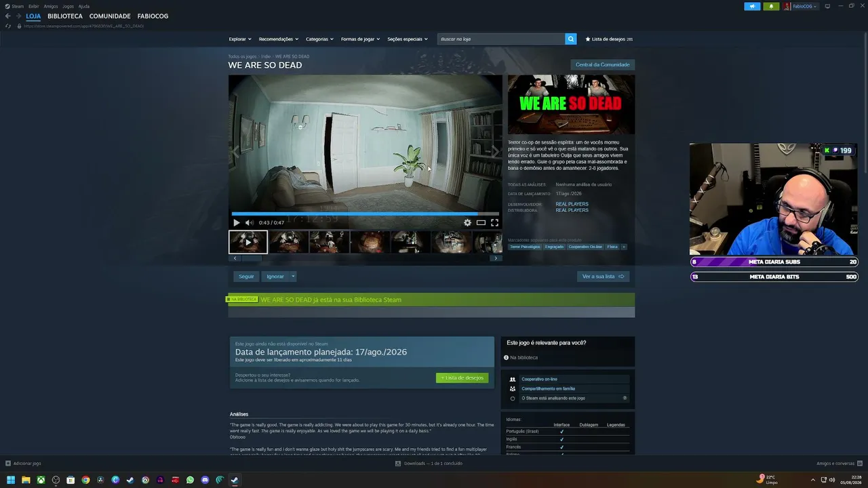The width and height of the screenshot is (868, 488).
Task: Expand the Explorar dropdown
Action: [x=239, y=39]
